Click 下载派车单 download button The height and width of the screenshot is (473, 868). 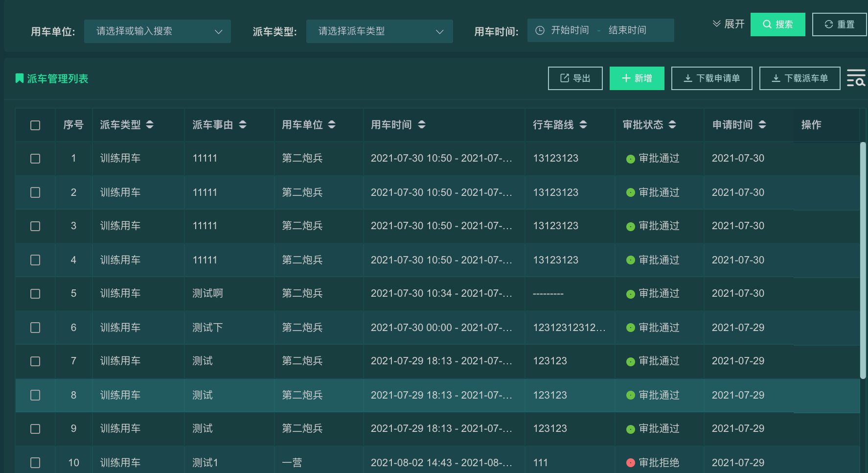pos(800,78)
